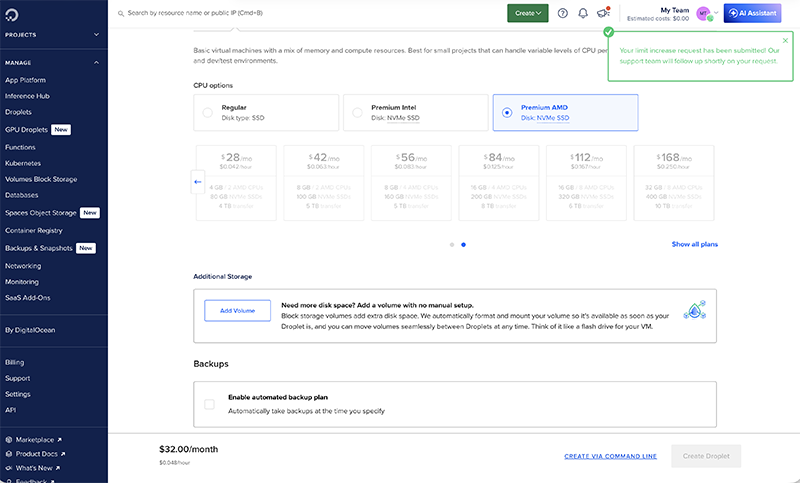This screenshot has height=483, width=800.
Task: Go to Spaces Object Storage
Action: pos(40,213)
